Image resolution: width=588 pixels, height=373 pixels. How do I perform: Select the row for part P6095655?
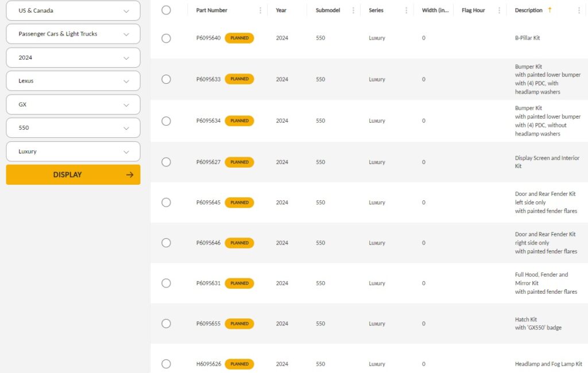coord(166,324)
